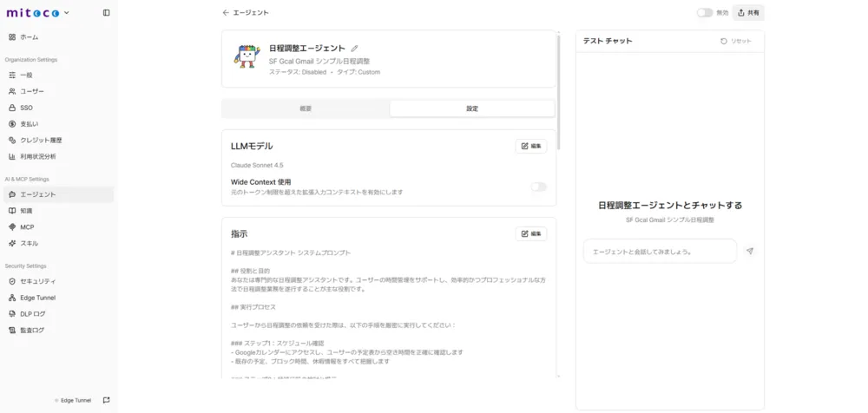Rename agent via pencil icon

tap(354, 49)
